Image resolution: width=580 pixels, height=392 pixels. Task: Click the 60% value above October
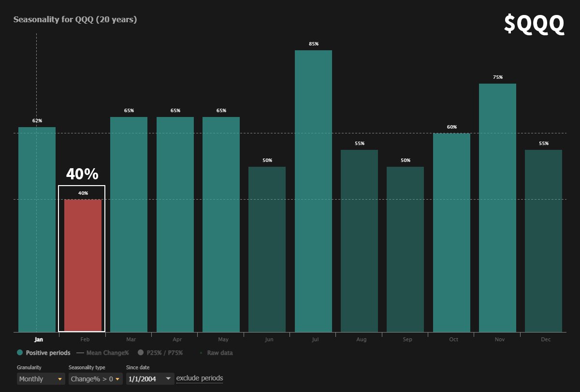coord(452,127)
